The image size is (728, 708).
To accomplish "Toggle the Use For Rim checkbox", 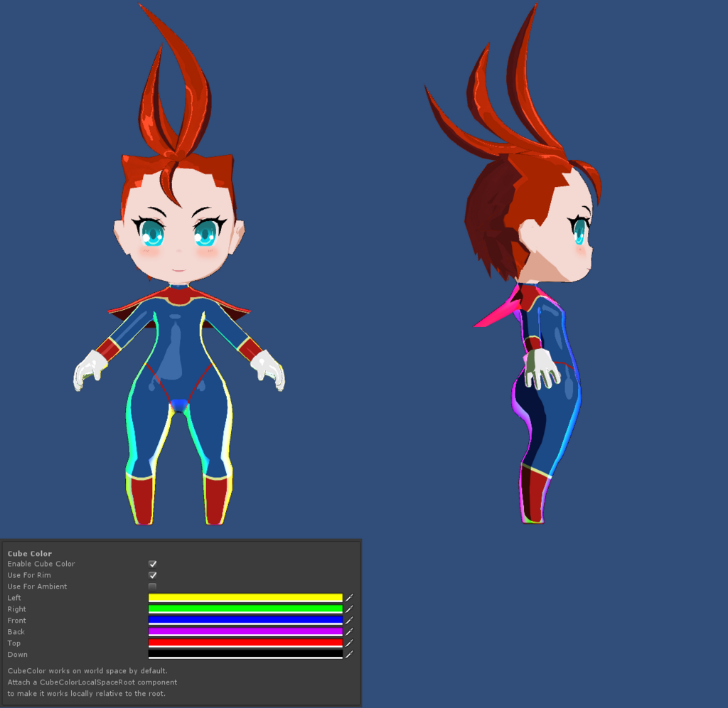I will pos(152,575).
